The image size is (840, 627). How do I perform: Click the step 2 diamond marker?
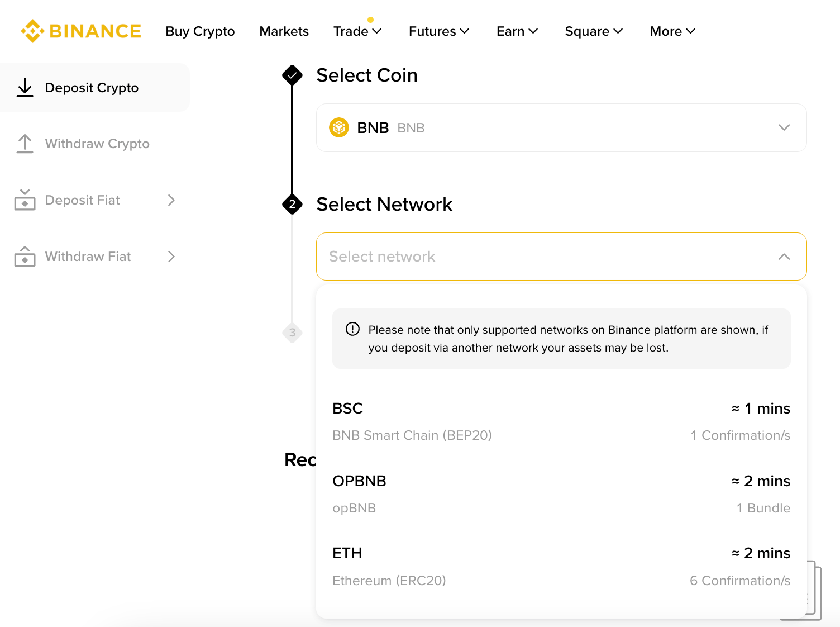coord(292,205)
